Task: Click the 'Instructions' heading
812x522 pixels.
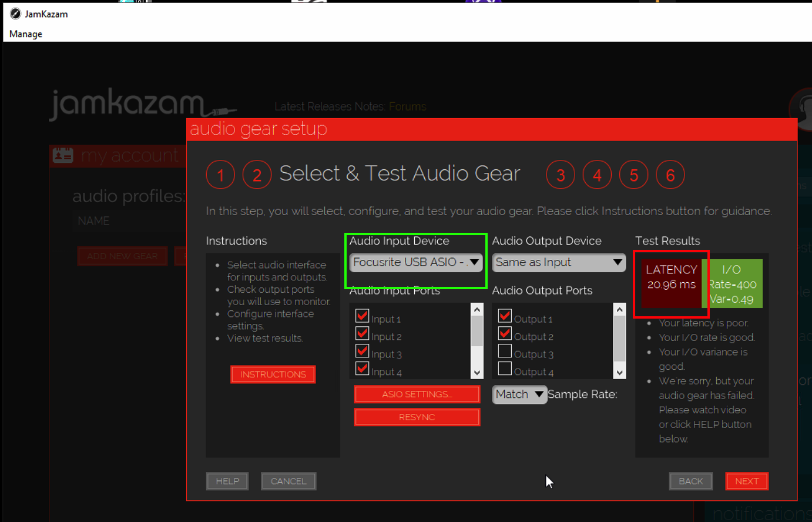Action: [x=236, y=241]
